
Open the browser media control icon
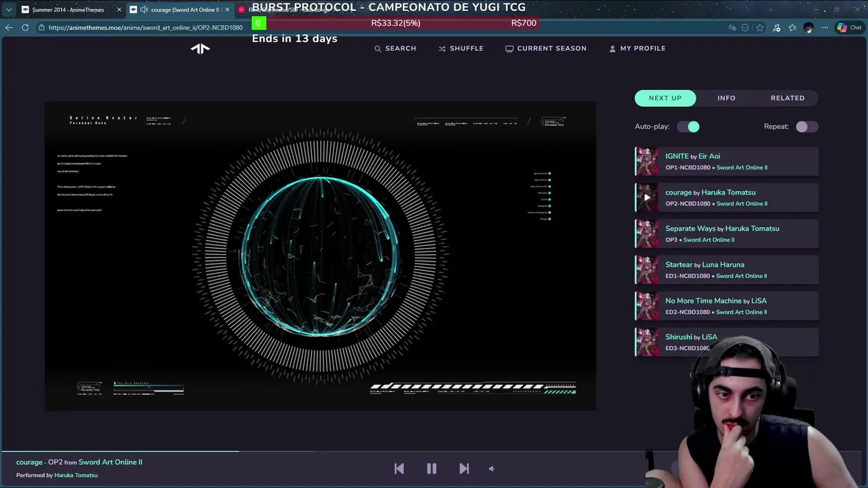point(776,28)
